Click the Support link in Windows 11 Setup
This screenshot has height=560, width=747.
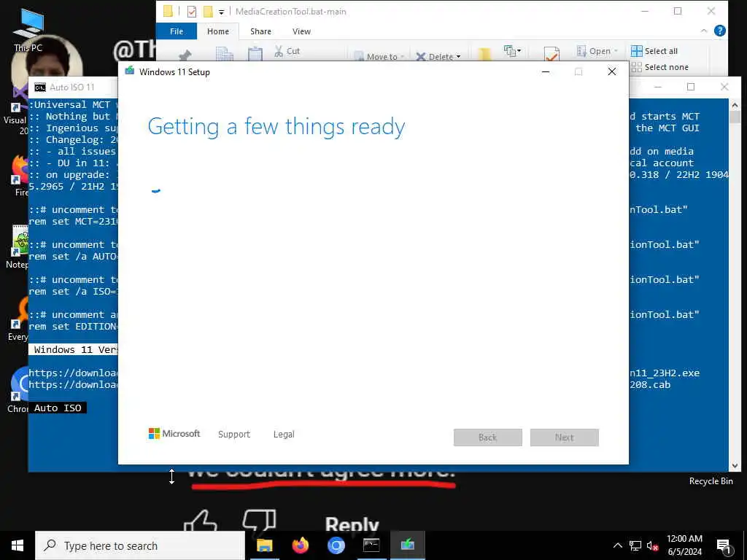[x=234, y=435]
